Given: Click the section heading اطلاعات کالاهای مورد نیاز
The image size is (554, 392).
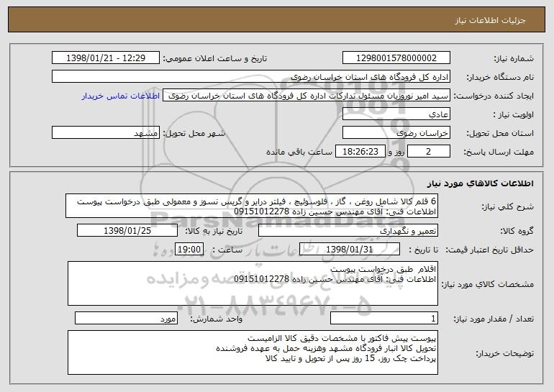Looking at the screenshot, I should click(480, 183).
